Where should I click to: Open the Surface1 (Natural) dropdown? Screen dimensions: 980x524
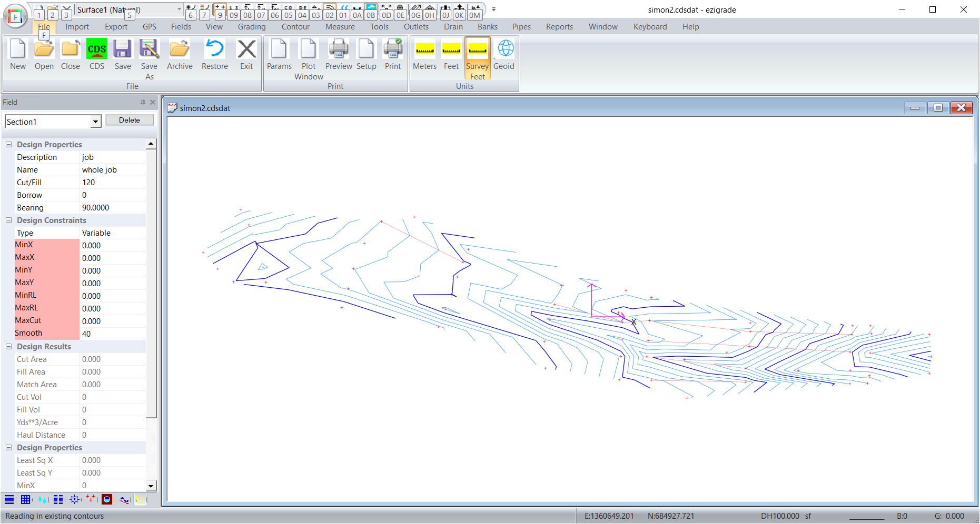click(179, 9)
